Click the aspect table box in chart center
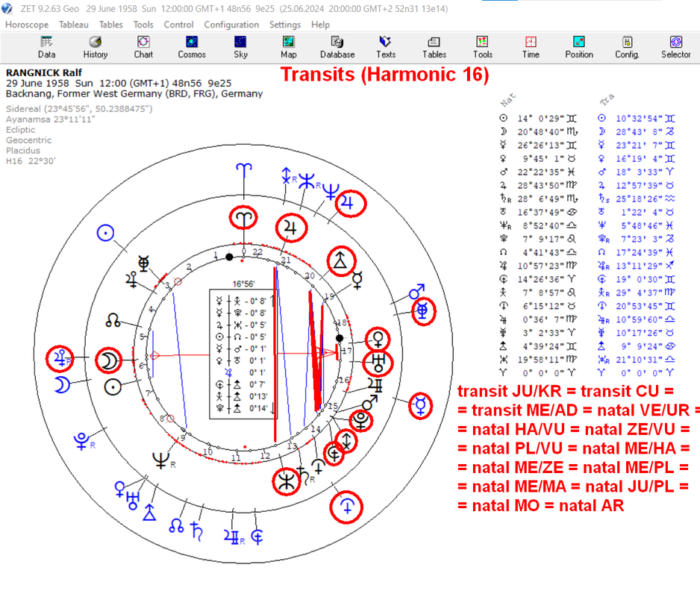 point(243,354)
